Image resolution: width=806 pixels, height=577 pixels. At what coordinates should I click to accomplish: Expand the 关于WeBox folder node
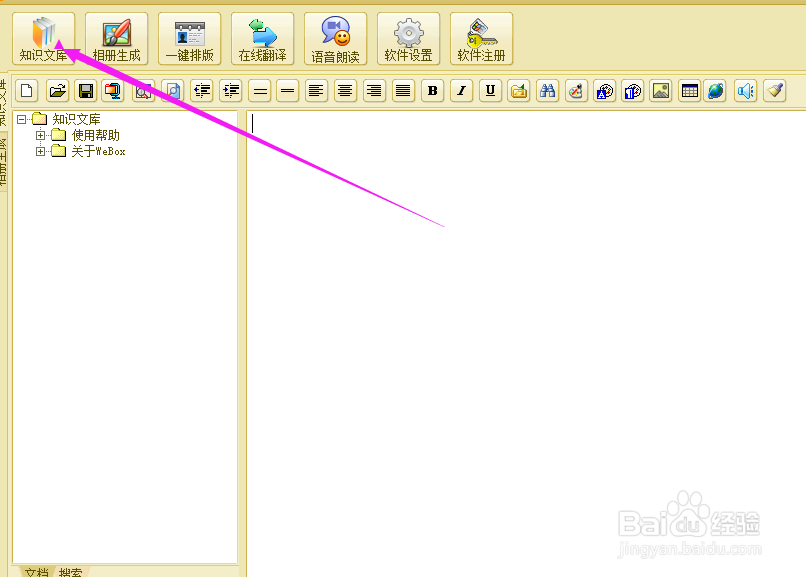pos(40,152)
